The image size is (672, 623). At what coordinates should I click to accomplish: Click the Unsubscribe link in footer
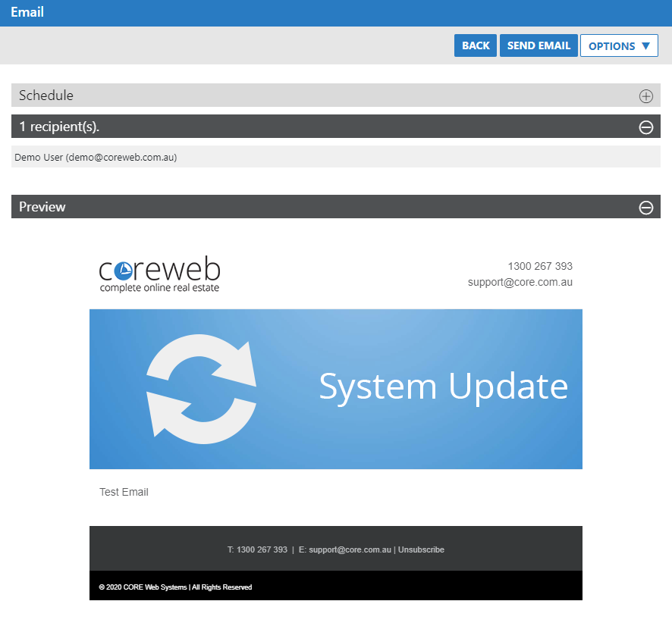click(421, 549)
